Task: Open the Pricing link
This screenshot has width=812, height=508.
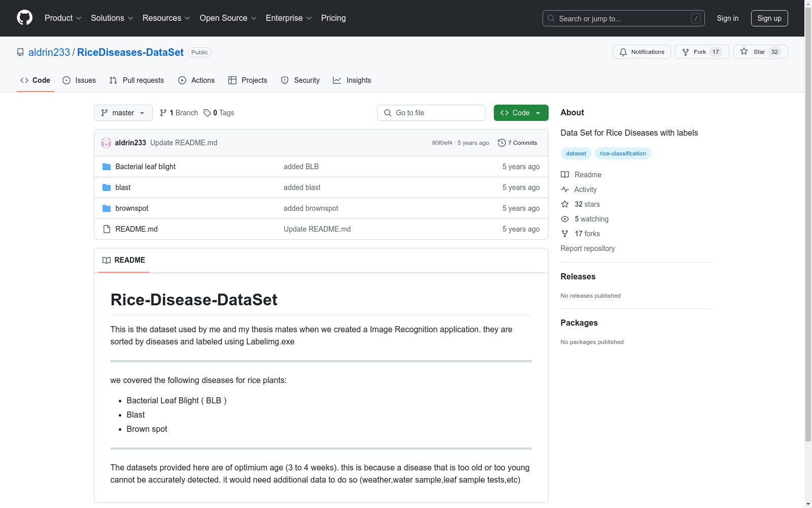Action: tap(333, 18)
